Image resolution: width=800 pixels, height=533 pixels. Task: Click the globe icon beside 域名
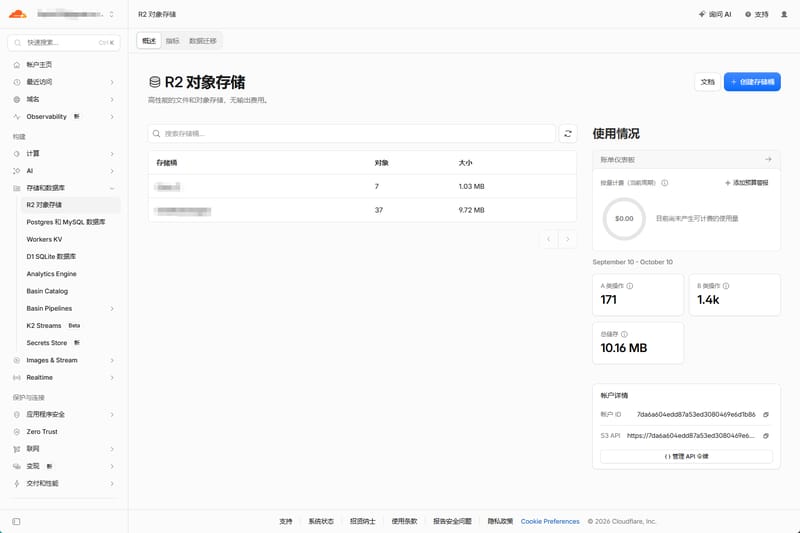(17, 99)
